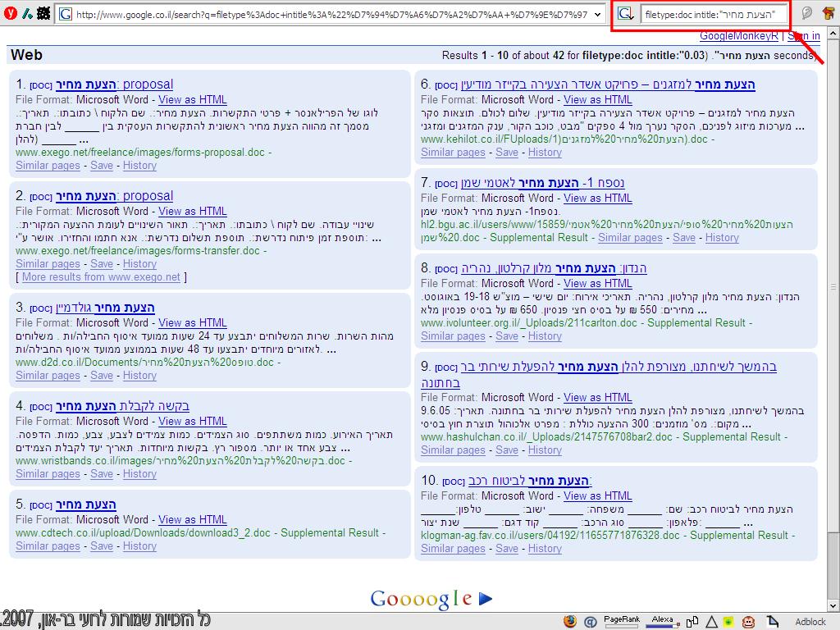Save the d2d.co.il result
The width and height of the screenshot is (840, 630).
click(101, 376)
